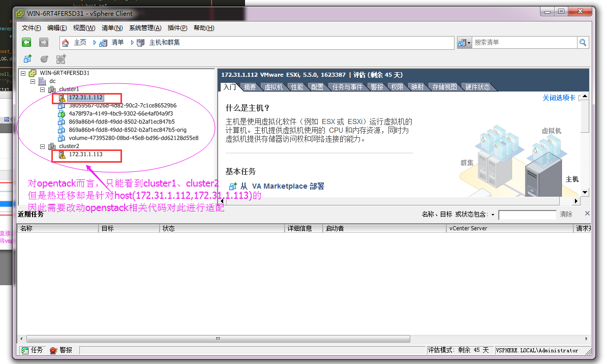
Task: Open the 警报 button in the status bar
Action: pos(61,350)
